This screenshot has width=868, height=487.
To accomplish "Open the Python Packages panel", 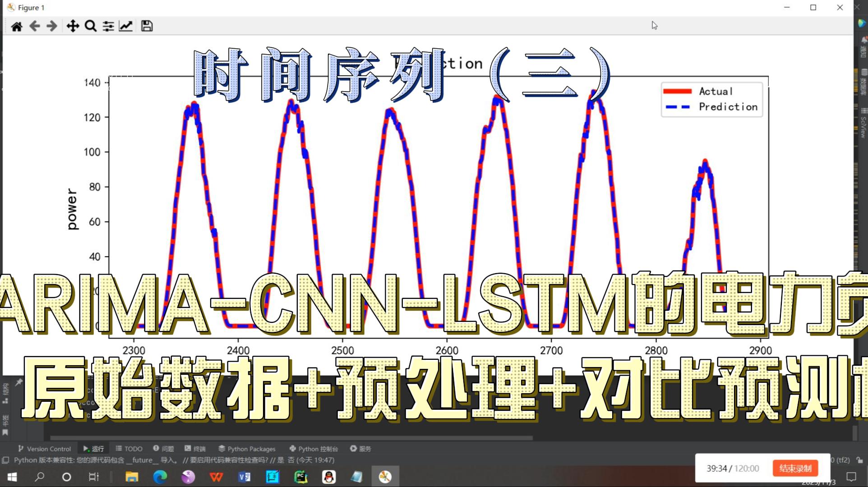I will pyautogui.click(x=247, y=449).
